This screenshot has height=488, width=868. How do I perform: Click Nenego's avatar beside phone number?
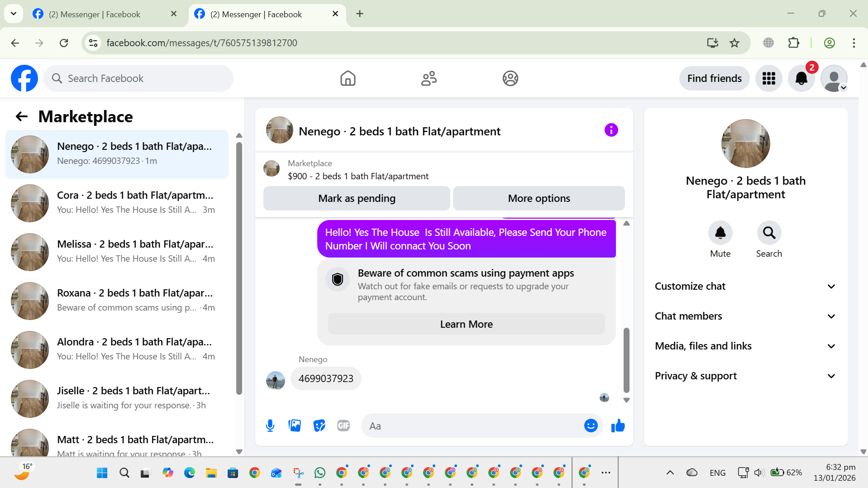[276, 380]
